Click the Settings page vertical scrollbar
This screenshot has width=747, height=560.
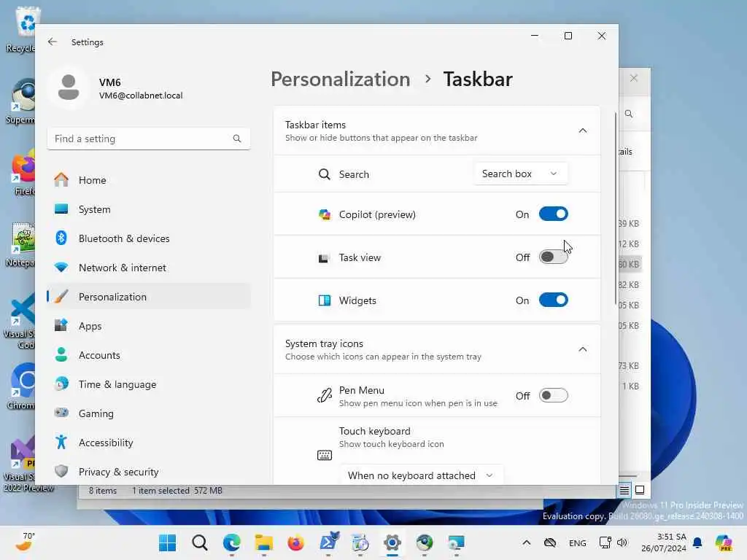point(616,209)
